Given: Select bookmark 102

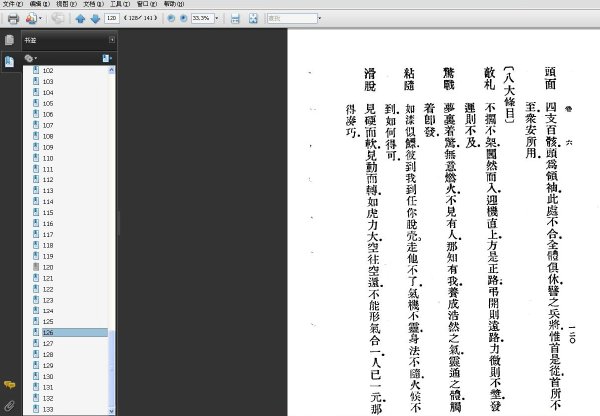Looking at the screenshot, I should pyautogui.click(x=48, y=70).
